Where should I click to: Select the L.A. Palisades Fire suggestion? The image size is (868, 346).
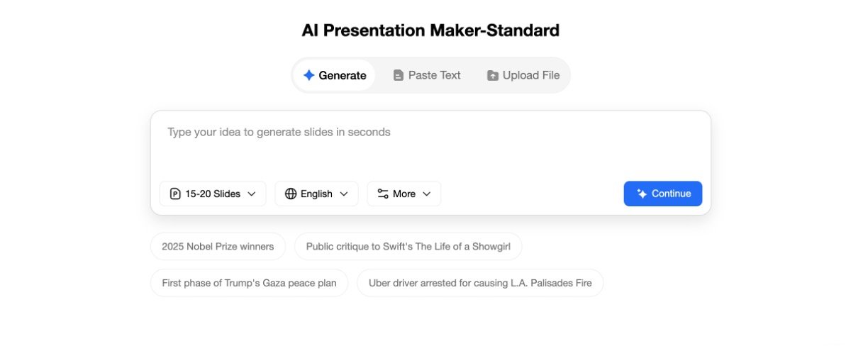click(480, 283)
